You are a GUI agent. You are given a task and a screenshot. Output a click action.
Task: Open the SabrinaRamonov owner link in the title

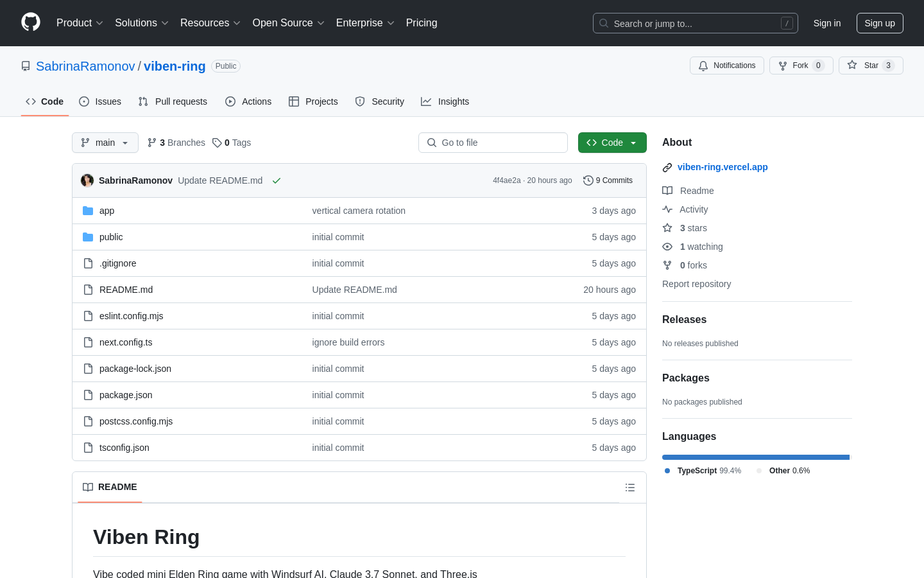(x=85, y=66)
